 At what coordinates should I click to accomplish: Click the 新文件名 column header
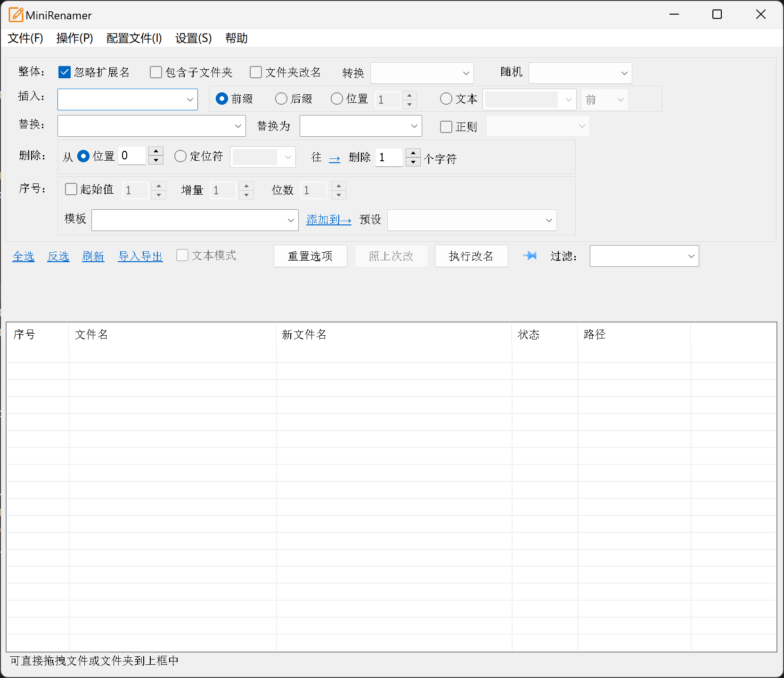point(304,335)
